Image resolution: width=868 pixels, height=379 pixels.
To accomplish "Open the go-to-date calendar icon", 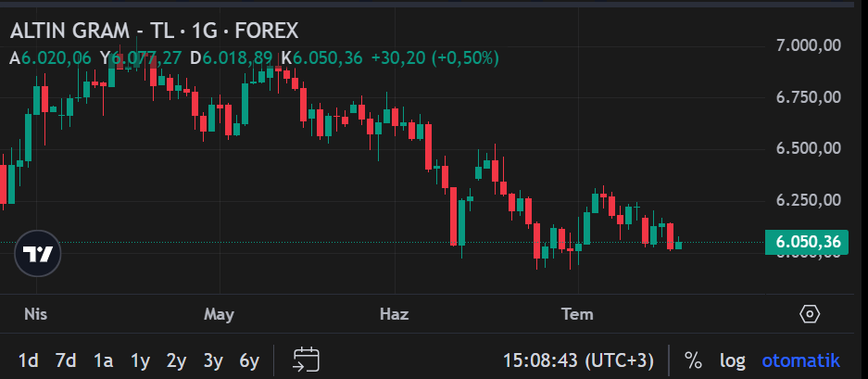I will coord(306,360).
